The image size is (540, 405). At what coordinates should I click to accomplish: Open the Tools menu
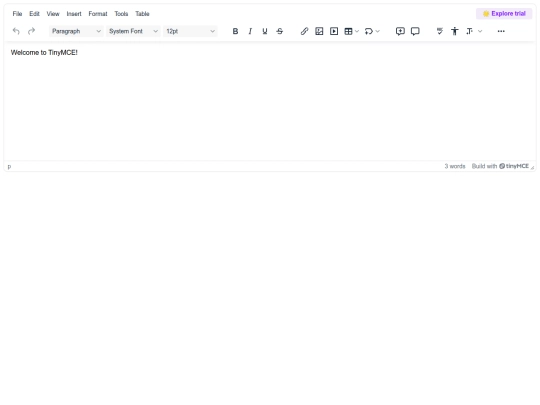coord(121,14)
